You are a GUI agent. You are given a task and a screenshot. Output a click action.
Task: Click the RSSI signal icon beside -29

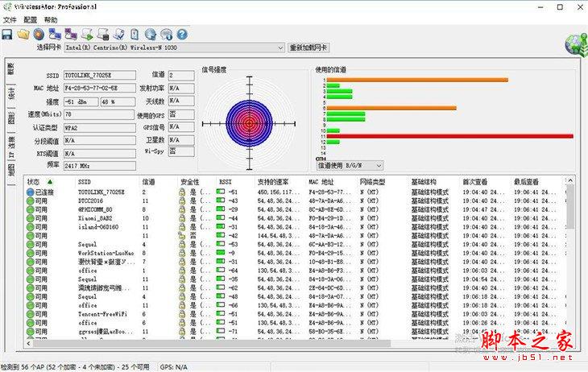(x=221, y=209)
